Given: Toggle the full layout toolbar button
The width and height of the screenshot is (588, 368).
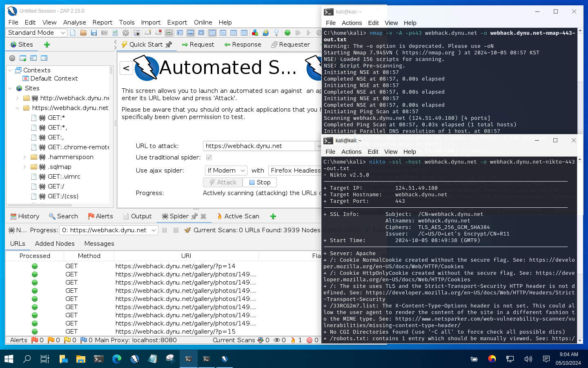Looking at the screenshot, I should [x=201, y=33].
